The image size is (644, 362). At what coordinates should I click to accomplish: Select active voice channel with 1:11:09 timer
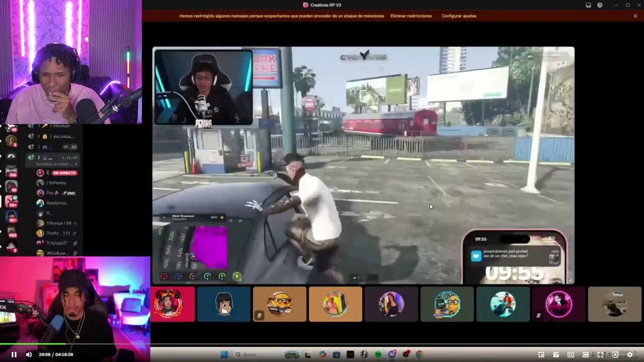[53, 157]
